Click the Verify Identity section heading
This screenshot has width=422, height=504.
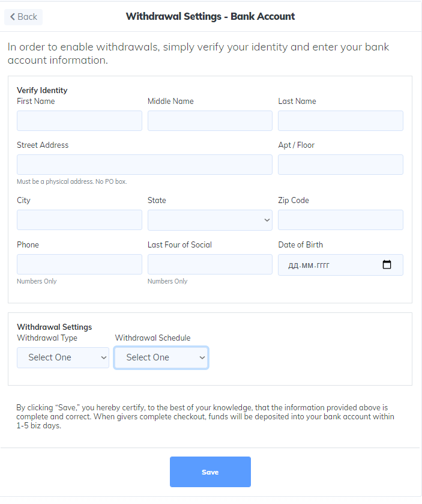(42, 90)
